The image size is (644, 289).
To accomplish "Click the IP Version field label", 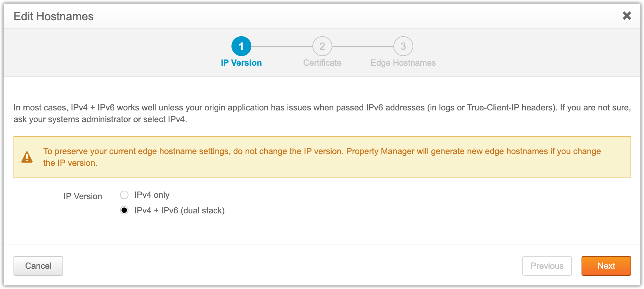I will (83, 196).
